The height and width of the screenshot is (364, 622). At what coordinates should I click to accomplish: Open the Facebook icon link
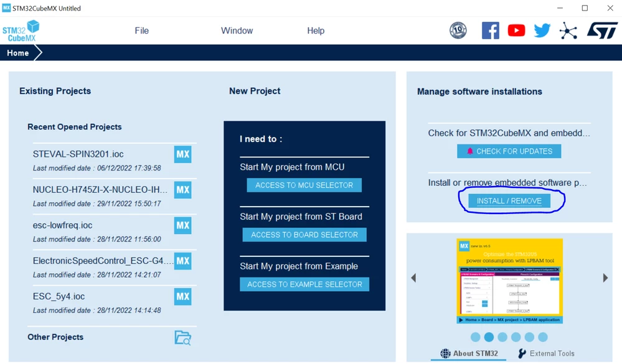coord(490,30)
